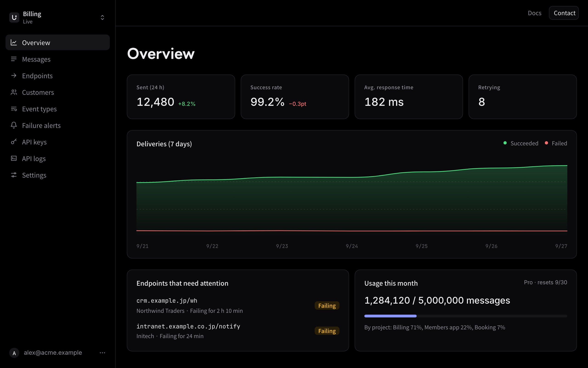The width and height of the screenshot is (588, 368).
Task: Click the Contact button
Action: pyautogui.click(x=564, y=13)
